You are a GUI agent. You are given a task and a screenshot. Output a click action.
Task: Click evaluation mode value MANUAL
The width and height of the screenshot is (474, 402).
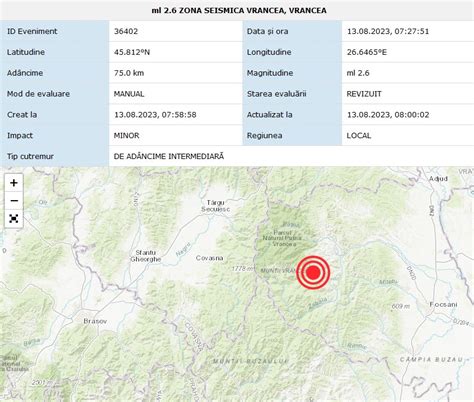(x=129, y=94)
